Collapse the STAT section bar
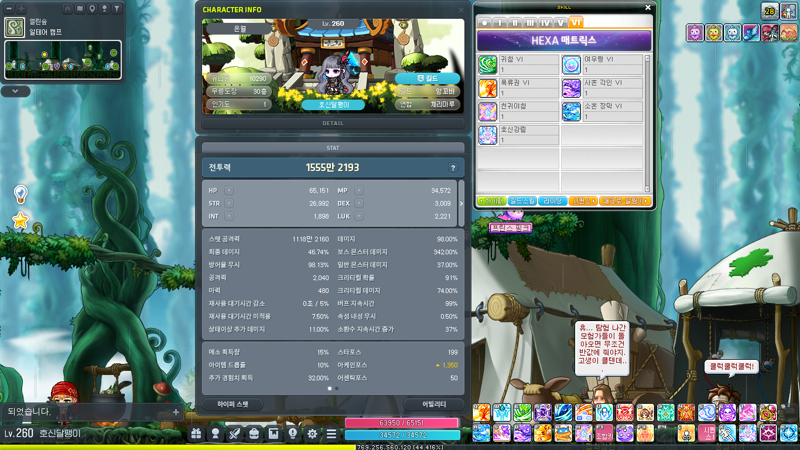The height and width of the screenshot is (450, 800). click(333, 148)
